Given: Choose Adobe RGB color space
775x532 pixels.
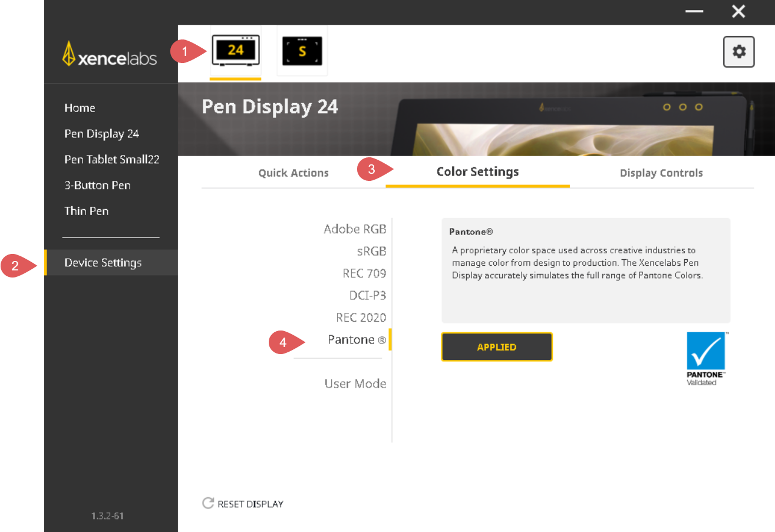Looking at the screenshot, I should (x=355, y=229).
